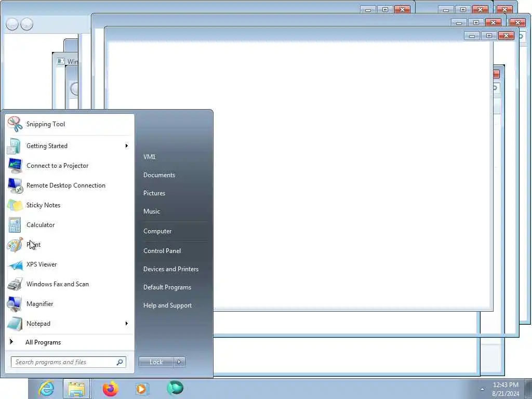Open Music library link
532x399 pixels.
(x=151, y=211)
